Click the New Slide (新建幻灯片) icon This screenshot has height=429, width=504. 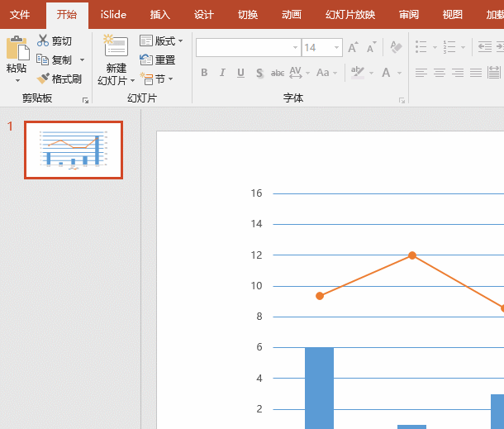pyautogui.click(x=116, y=48)
